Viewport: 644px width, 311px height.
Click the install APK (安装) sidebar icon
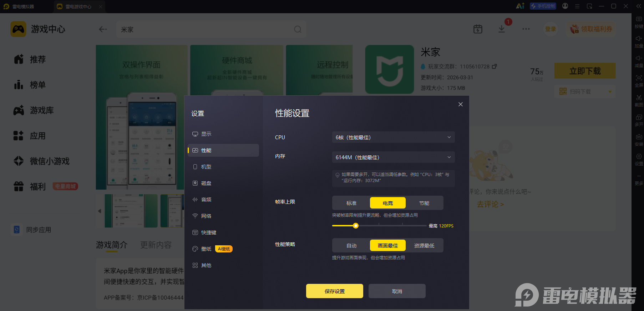(x=639, y=140)
